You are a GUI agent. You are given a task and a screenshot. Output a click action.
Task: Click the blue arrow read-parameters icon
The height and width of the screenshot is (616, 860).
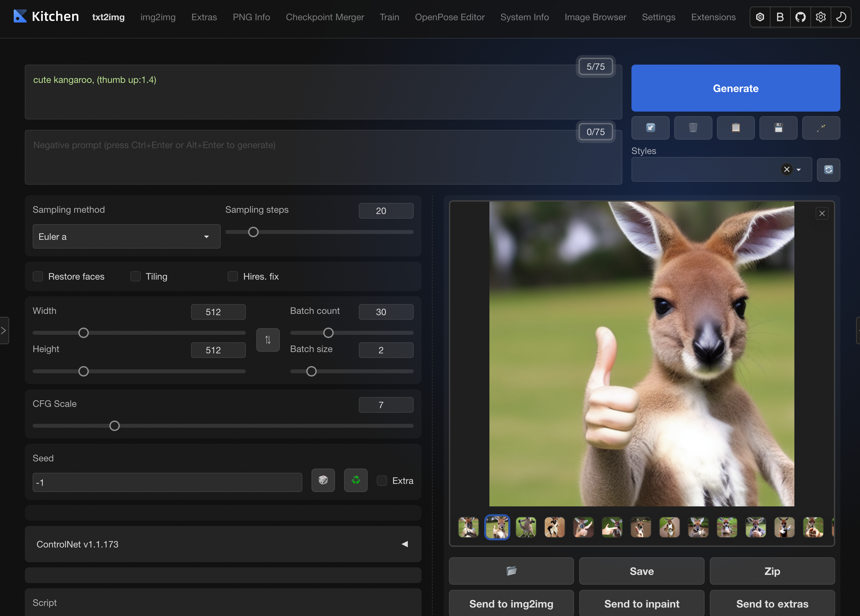[x=650, y=128]
